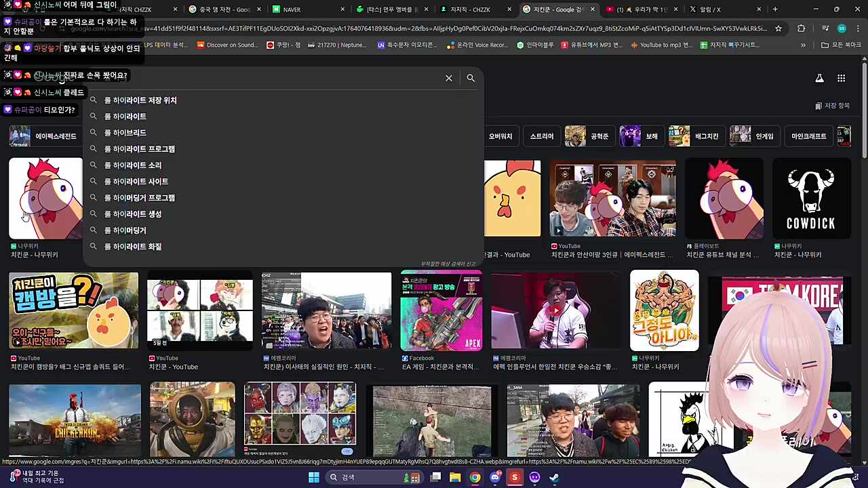The height and width of the screenshot is (488, 868).
Task: Open Discord from the taskbar
Action: 495,476
